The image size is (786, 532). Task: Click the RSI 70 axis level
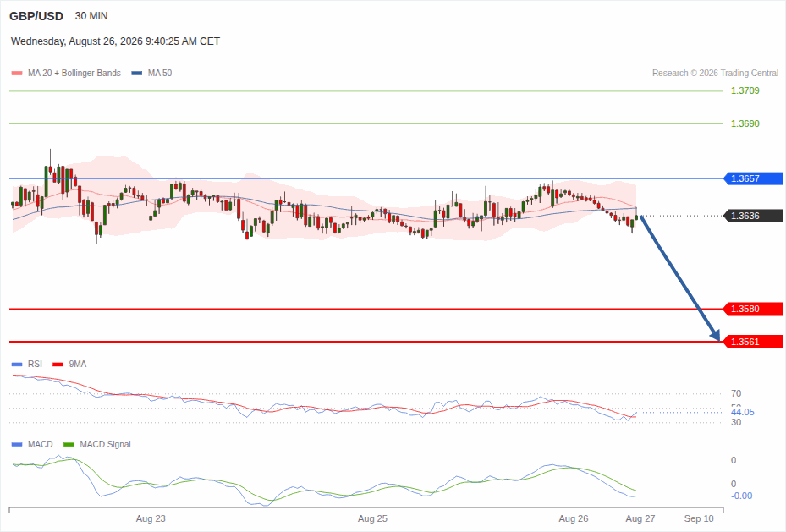(x=736, y=394)
